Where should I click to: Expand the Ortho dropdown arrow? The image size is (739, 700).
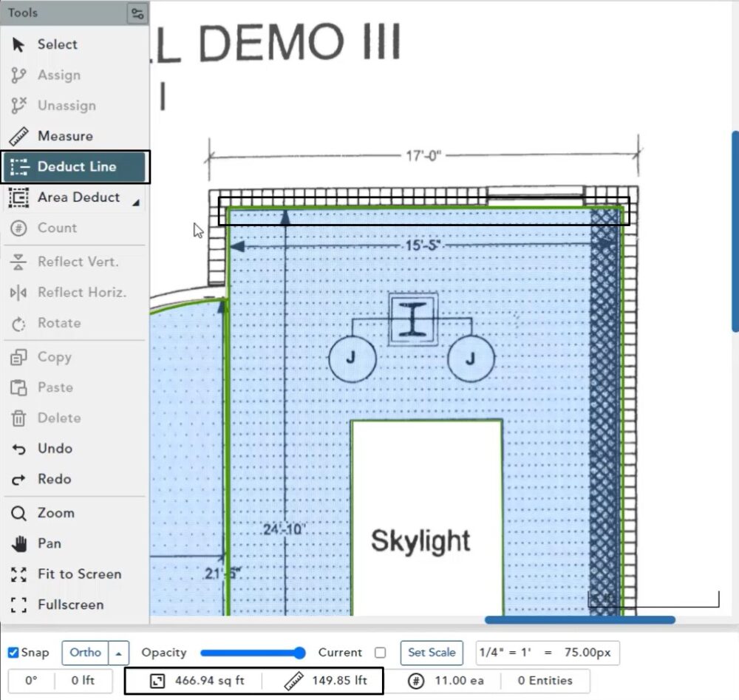(x=119, y=653)
